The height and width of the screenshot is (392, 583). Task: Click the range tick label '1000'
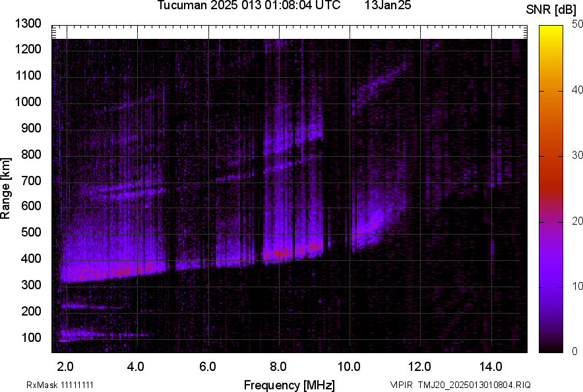coord(28,101)
